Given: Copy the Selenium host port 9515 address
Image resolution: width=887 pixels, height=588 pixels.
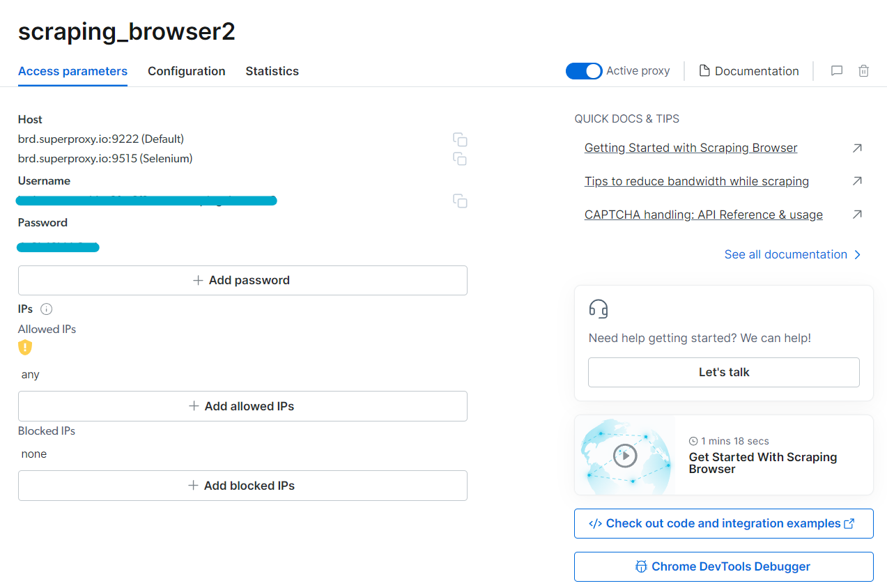Looking at the screenshot, I should point(460,159).
